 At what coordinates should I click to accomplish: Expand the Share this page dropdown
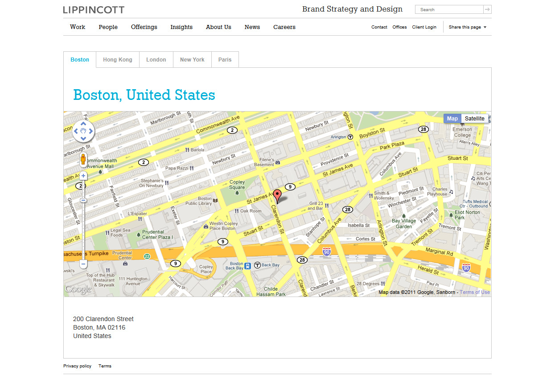click(468, 27)
